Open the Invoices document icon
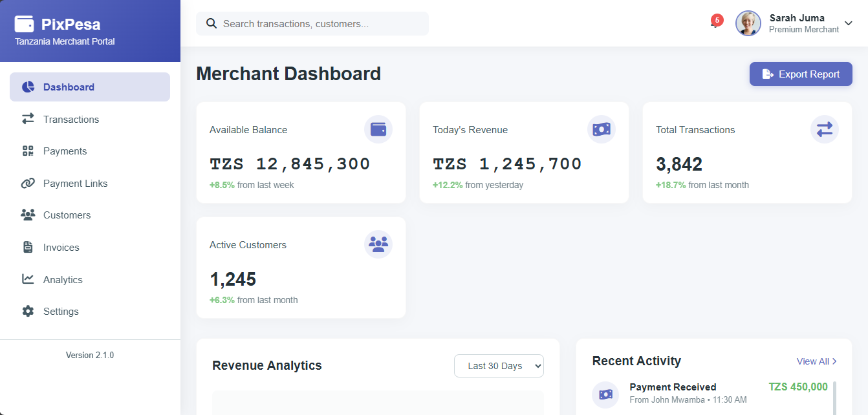Screen dimensions: 868x415 (x=28, y=247)
